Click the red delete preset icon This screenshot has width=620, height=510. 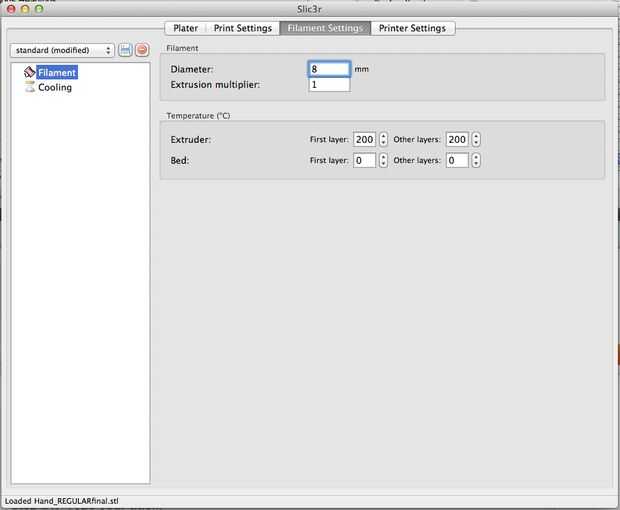click(142, 50)
